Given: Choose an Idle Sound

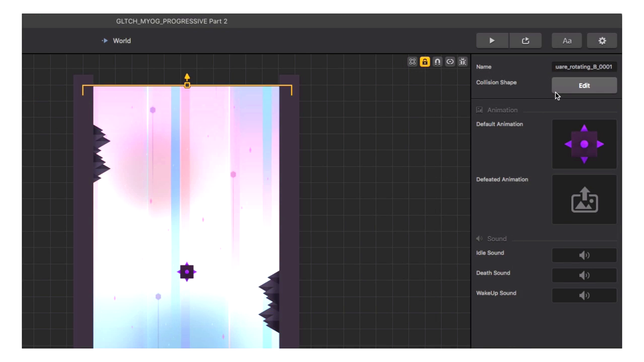Looking at the screenshot, I should [584, 255].
